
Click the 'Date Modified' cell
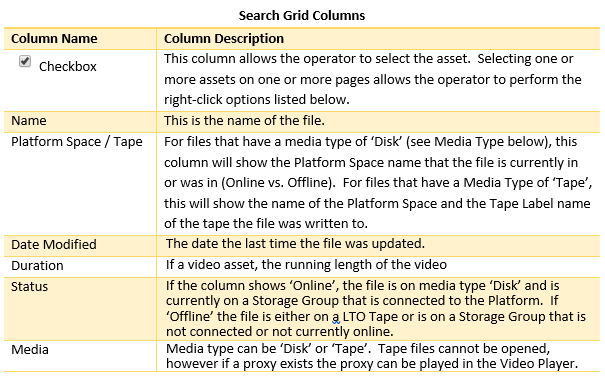(x=80, y=245)
